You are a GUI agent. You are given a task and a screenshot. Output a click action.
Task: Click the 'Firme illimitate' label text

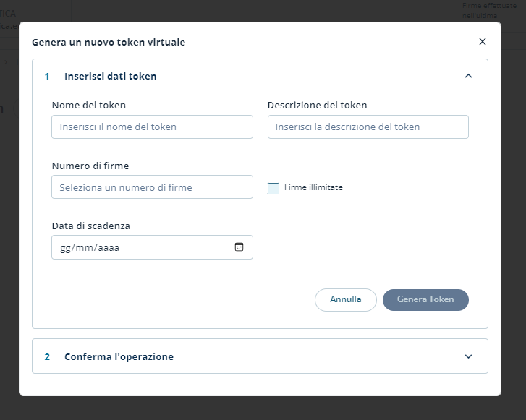click(x=313, y=187)
